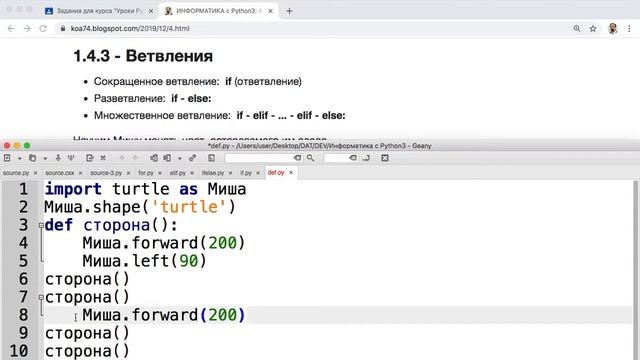Image resolution: width=640 pixels, height=360 pixels.
Task: Close the source-3.py tab
Action: [128, 173]
